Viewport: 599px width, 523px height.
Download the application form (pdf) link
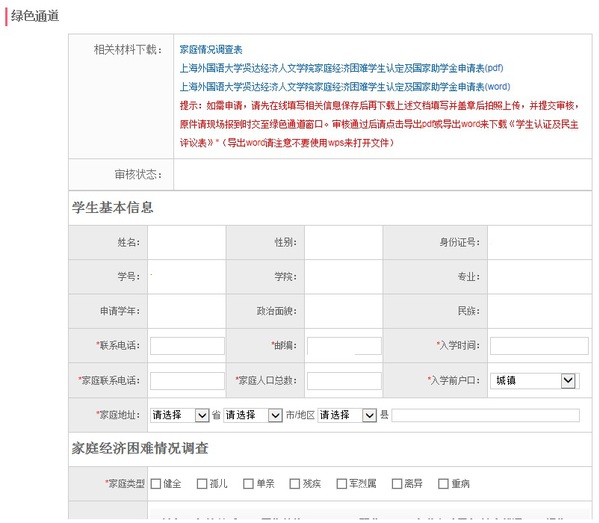click(x=342, y=68)
